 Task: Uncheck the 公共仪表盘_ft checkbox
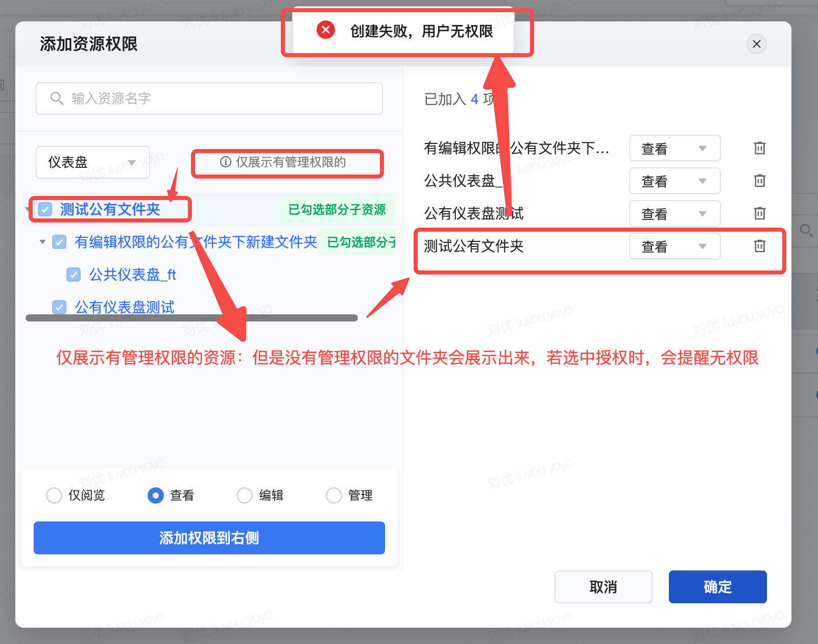tap(74, 275)
